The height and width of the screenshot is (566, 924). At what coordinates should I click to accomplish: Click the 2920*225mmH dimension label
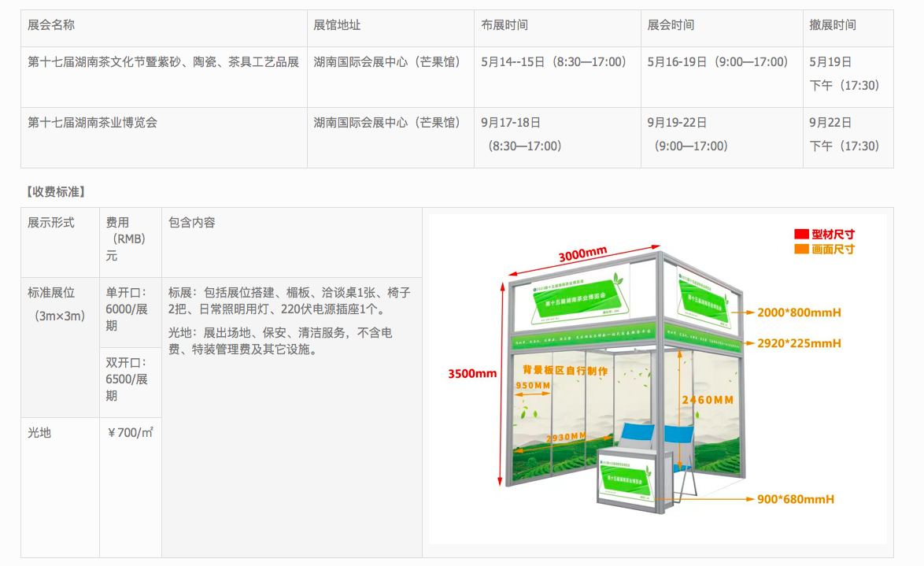(x=799, y=343)
